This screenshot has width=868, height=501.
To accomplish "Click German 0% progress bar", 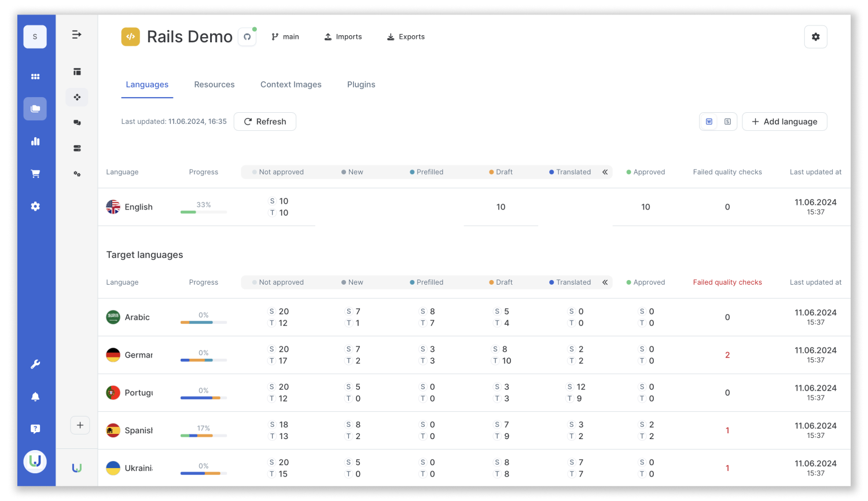I will pos(204,360).
